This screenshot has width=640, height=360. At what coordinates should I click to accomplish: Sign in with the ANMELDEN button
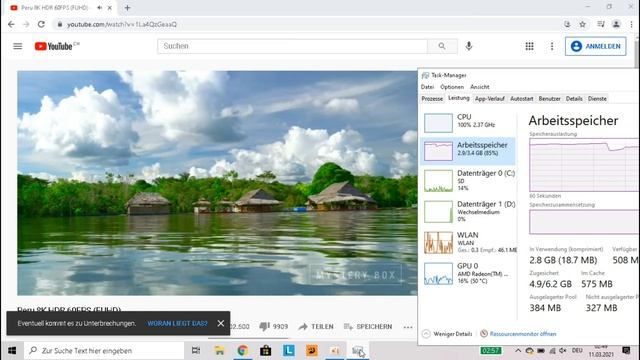[x=596, y=46]
